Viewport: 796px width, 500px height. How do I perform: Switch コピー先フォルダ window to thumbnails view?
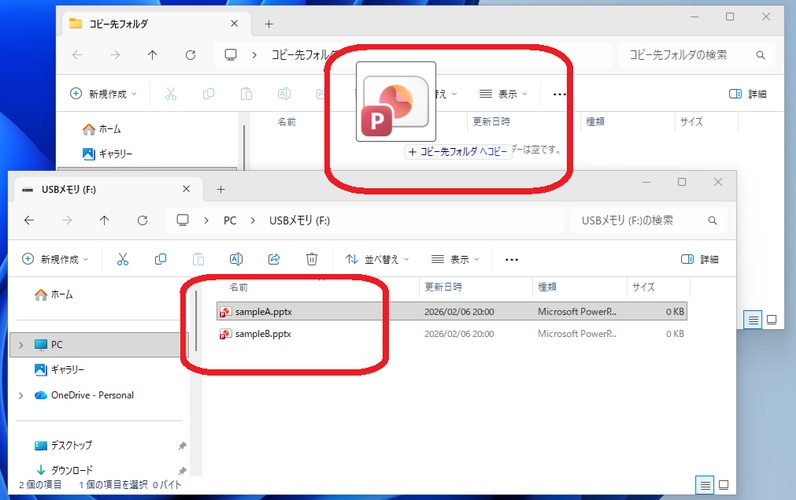click(x=772, y=320)
